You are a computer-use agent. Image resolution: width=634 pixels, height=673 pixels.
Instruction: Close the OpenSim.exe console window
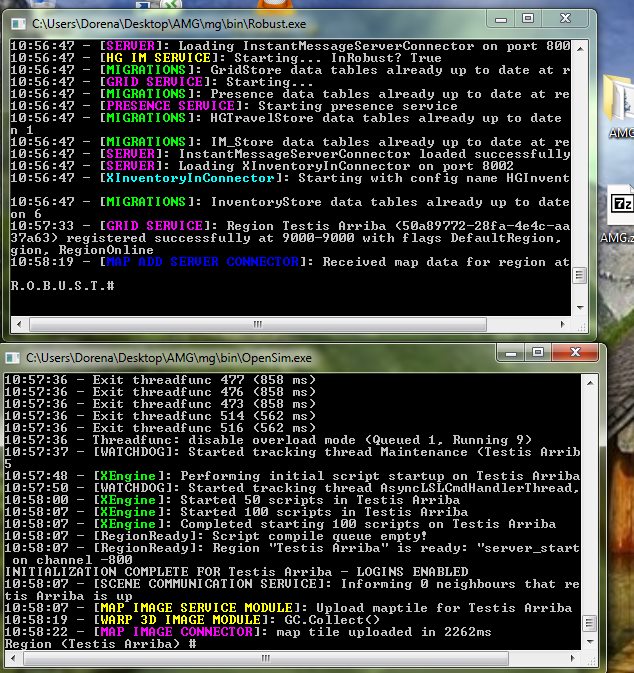point(574,353)
